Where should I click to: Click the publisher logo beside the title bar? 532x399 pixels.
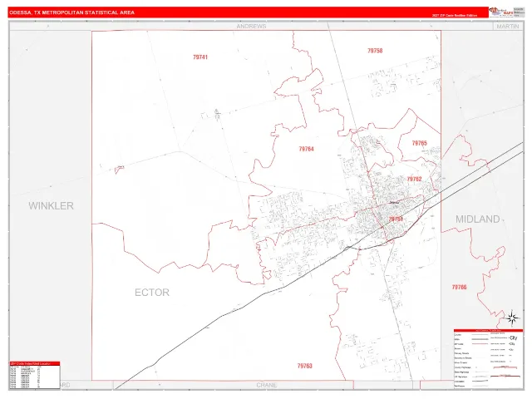[501, 12]
